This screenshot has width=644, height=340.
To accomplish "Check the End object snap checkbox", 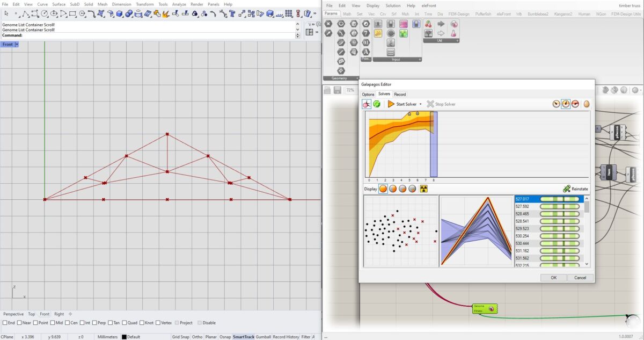I will point(4,323).
